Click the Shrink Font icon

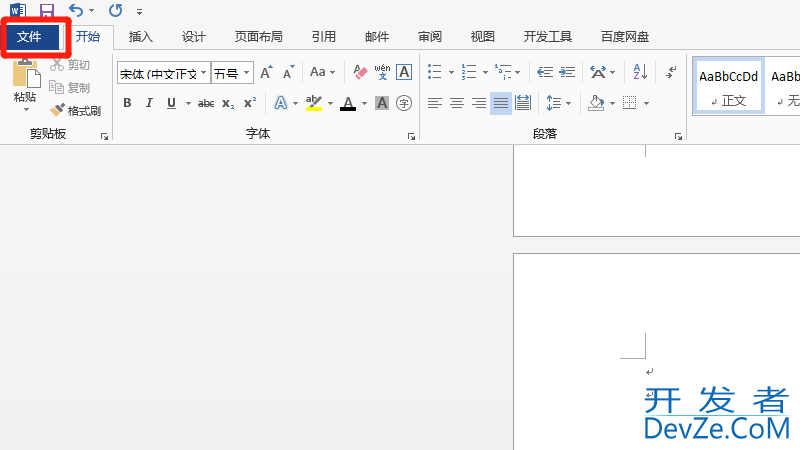pyautogui.click(x=288, y=72)
